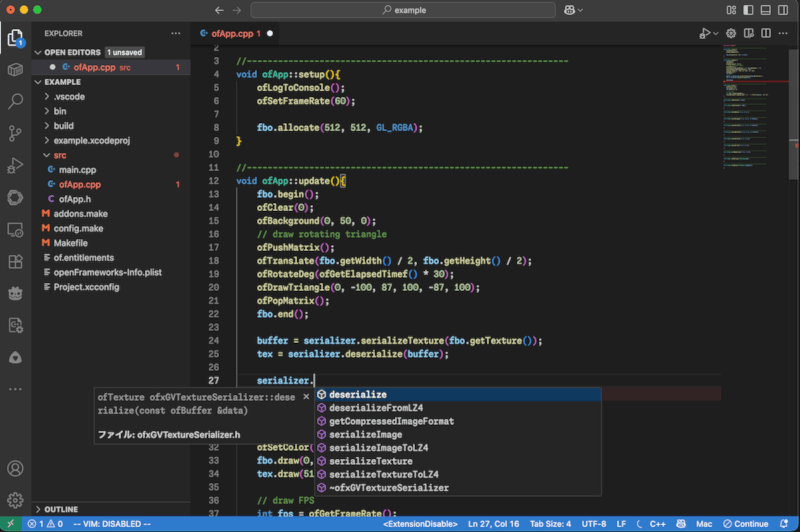Viewport: 800px width, 532px height.
Task: Click the Customize Layout icon
Action: point(731,10)
